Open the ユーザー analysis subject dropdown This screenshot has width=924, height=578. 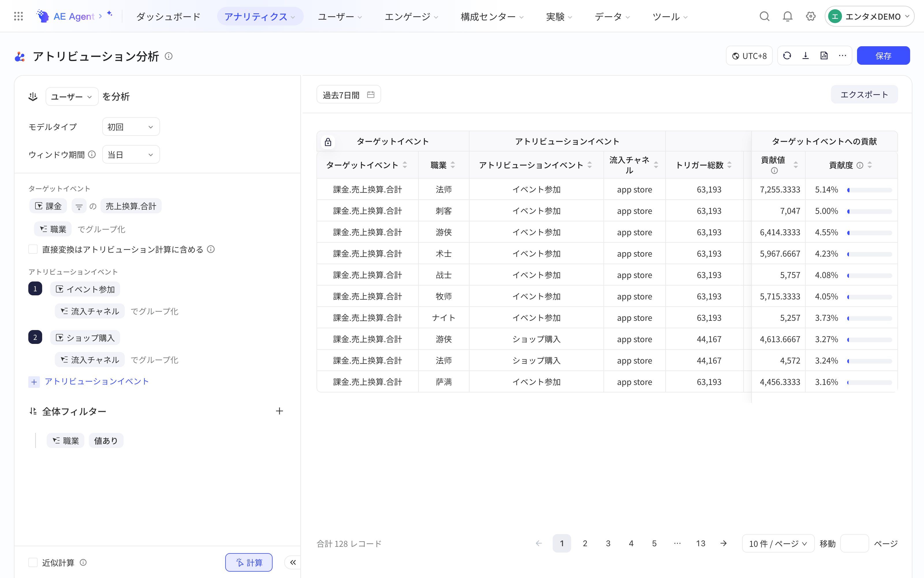[72, 97]
